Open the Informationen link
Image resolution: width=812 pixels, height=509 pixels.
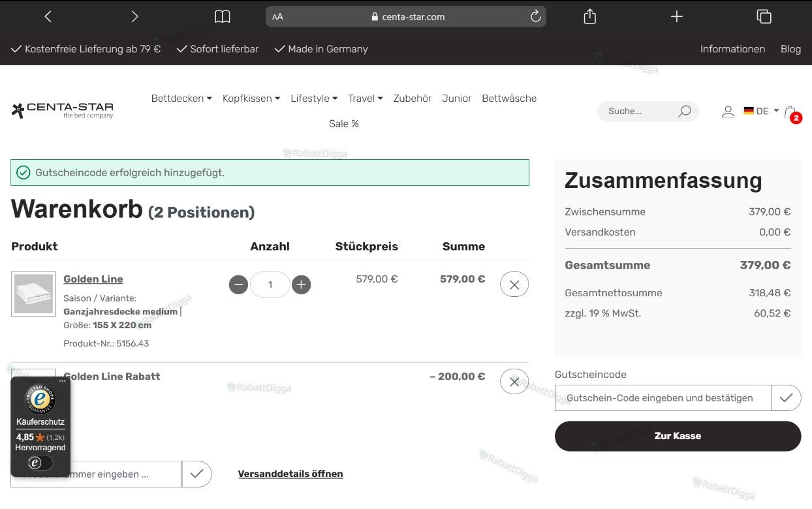[x=732, y=49]
